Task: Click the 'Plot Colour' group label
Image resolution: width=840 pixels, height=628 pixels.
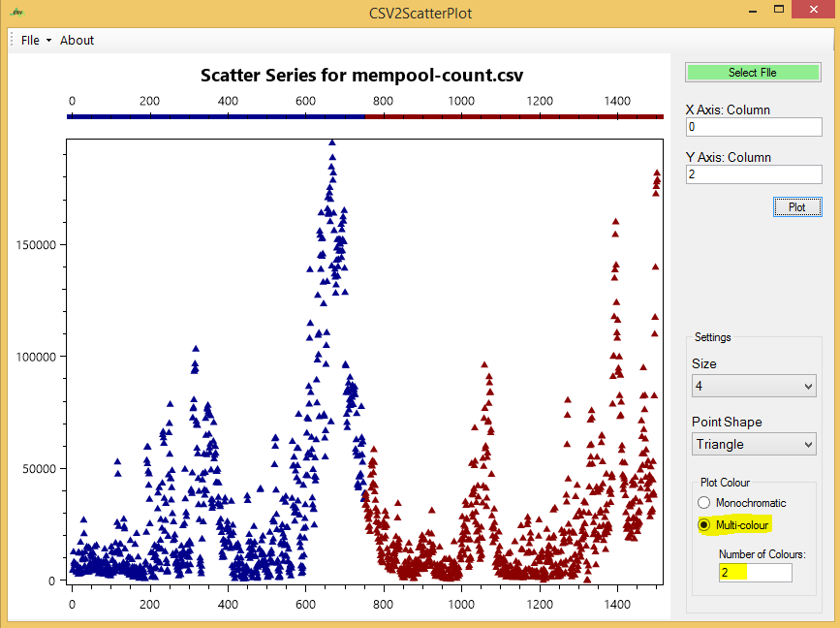Action: 725,483
